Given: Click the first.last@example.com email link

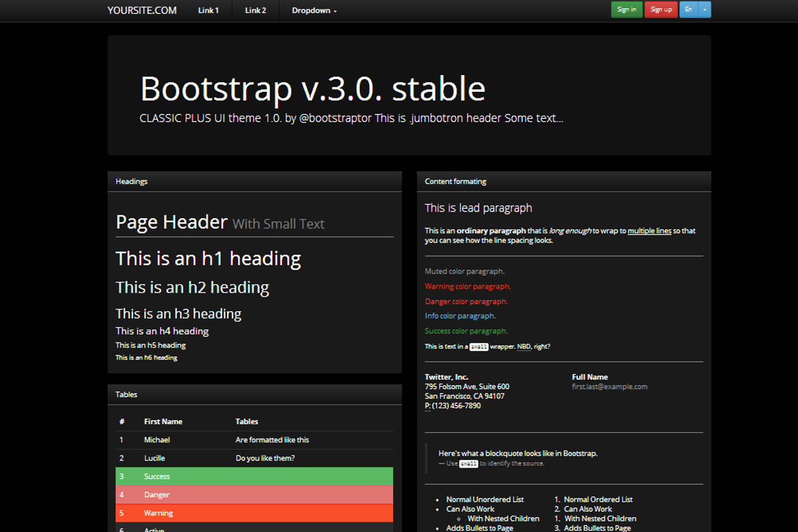Looking at the screenshot, I should point(610,386).
